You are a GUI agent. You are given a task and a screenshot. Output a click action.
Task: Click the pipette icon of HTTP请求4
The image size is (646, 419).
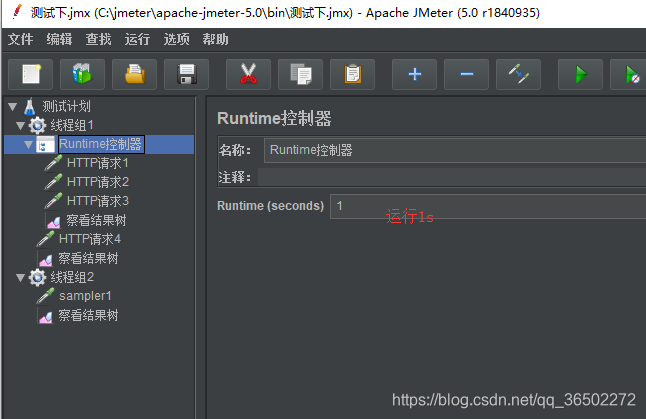[x=45, y=239]
